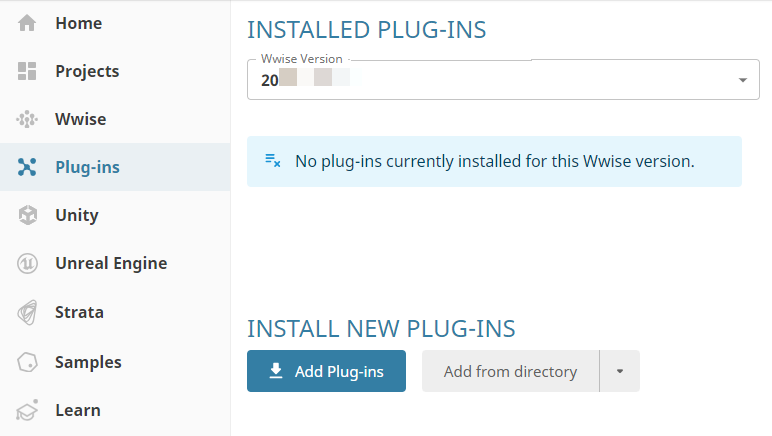This screenshot has height=436, width=772.
Task: Click the Add from directory button
Action: pos(510,372)
